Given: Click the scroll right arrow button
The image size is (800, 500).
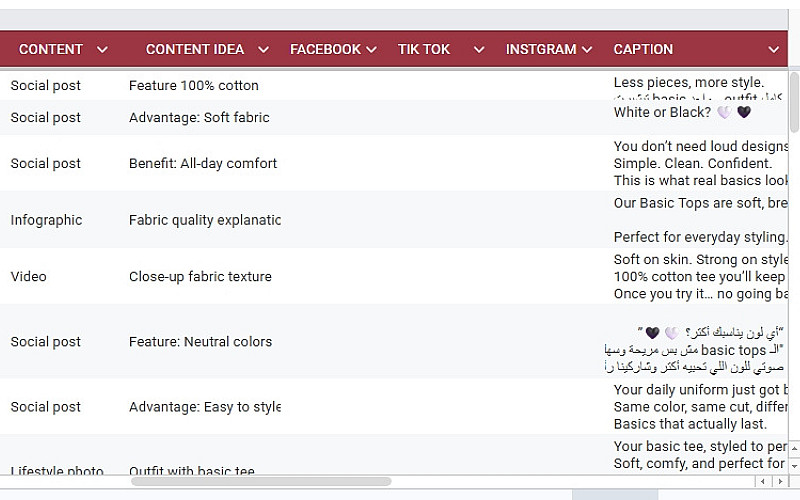Looking at the screenshot, I should (780, 482).
